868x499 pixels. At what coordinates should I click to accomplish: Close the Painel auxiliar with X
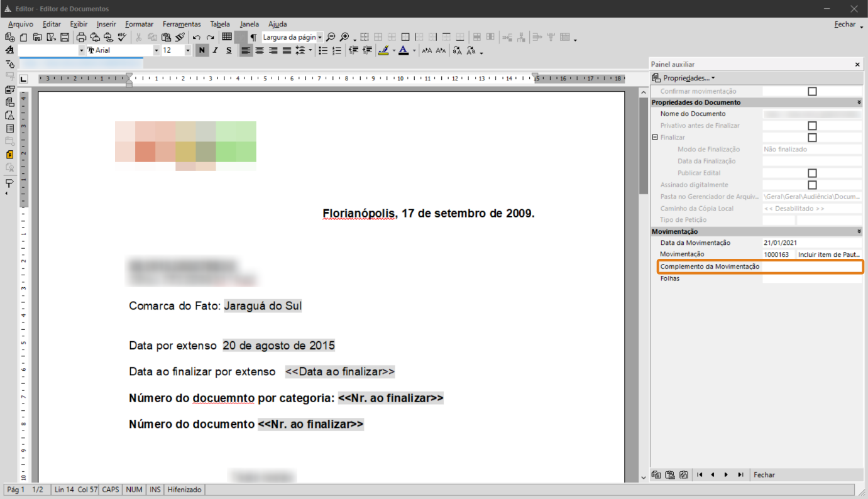[x=857, y=65]
